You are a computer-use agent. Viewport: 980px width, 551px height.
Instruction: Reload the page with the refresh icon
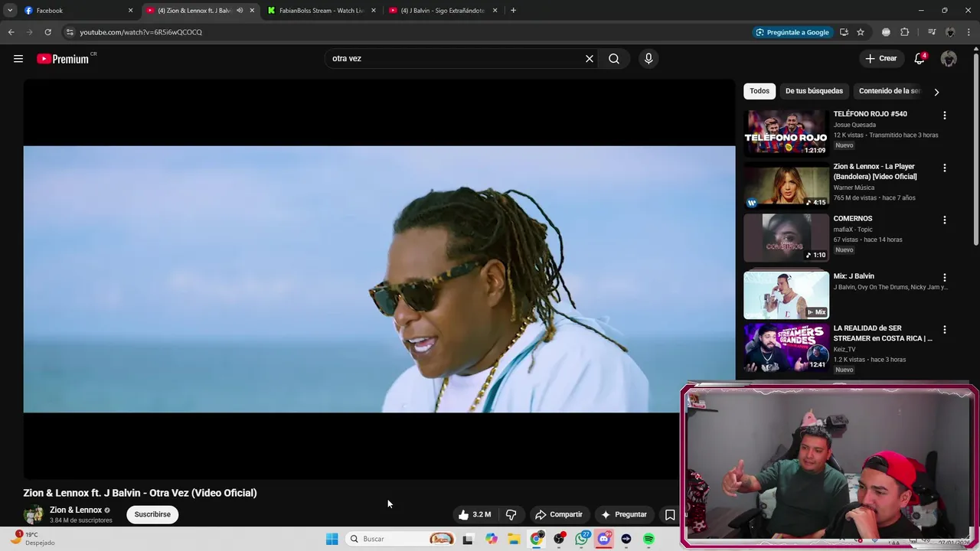tap(47, 32)
